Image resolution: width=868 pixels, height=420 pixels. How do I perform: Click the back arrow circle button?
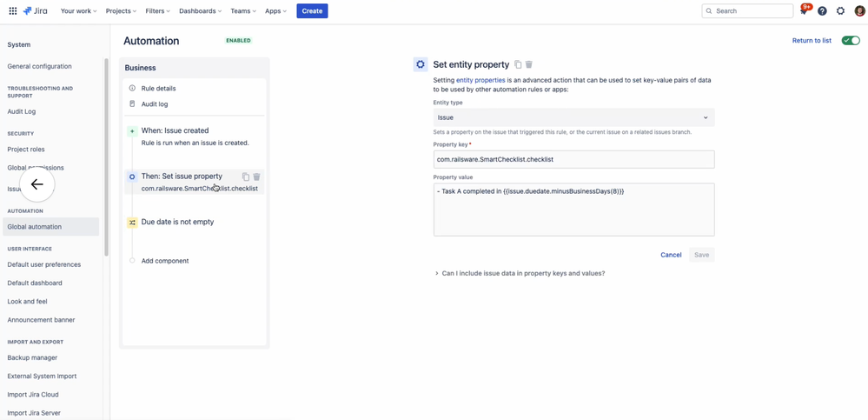click(37, 184)
